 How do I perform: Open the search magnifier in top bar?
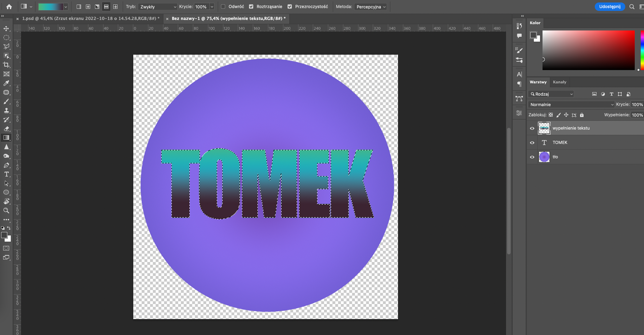[632, 7]
